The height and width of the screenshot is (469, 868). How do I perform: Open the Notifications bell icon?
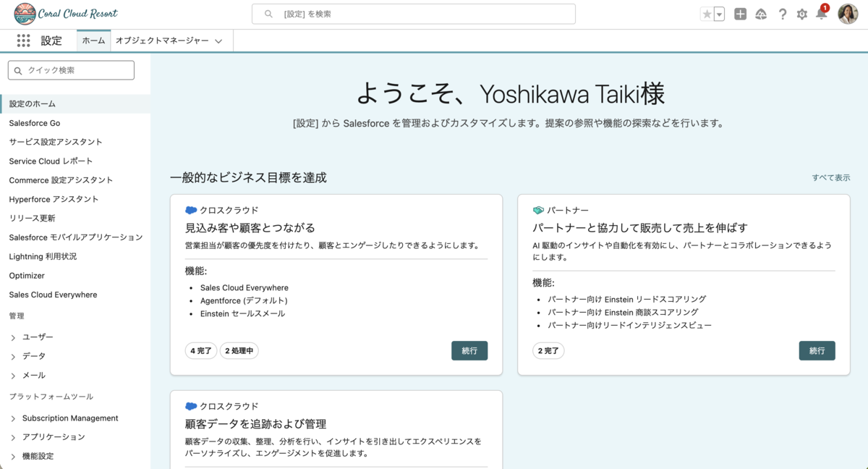point(821,14)
